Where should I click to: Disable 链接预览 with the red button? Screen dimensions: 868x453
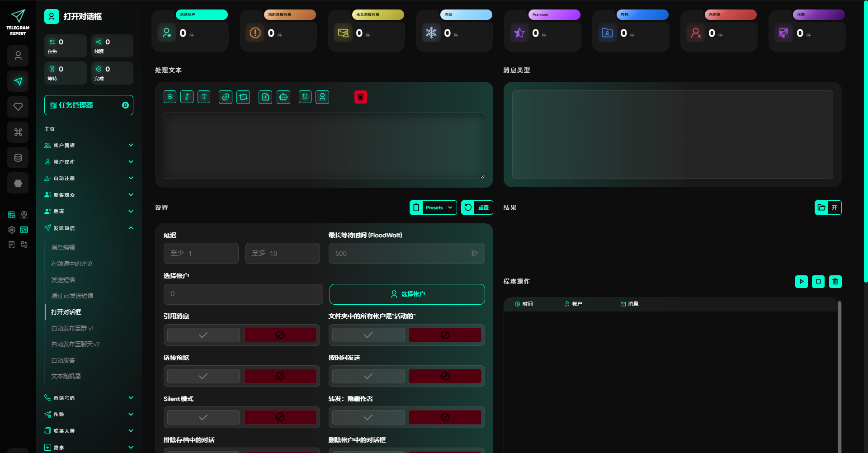pos(280,376)
